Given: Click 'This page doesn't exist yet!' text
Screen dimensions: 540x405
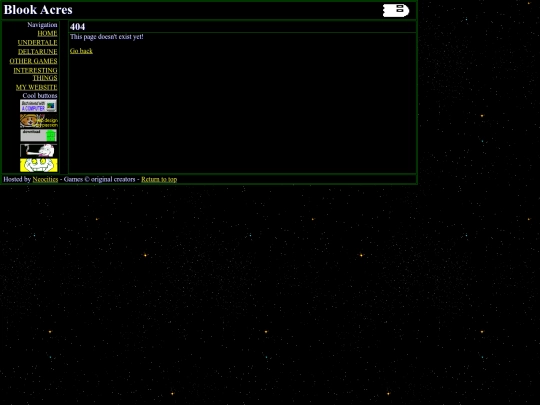Looking at the screenshot, I should (x=107, y=37).
